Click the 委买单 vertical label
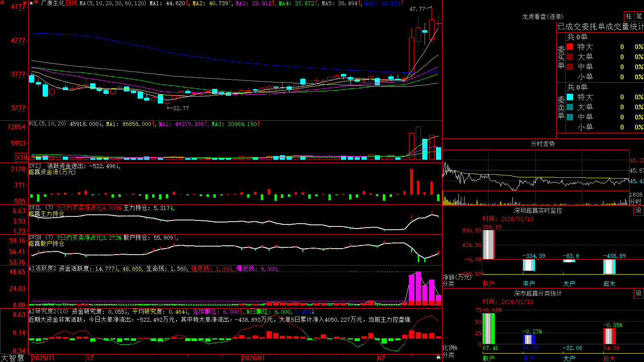The image size is (644, 362). point(561,57)
